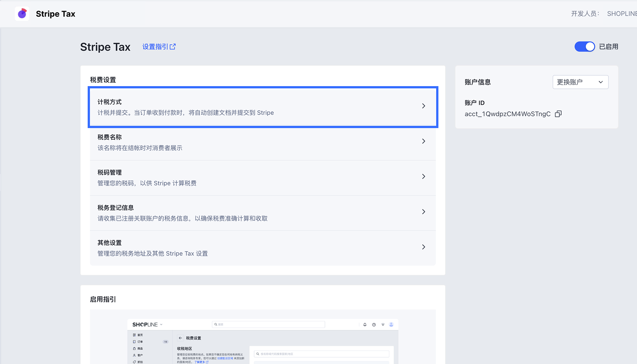
Task: Open the 更换账户 dropdown
Action: (580, 82)
